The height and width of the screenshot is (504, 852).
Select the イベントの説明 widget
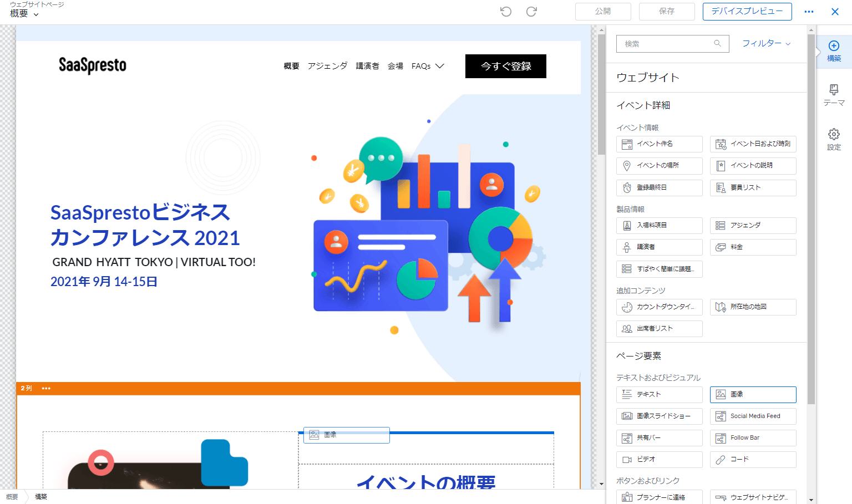(x=753, y=166)
